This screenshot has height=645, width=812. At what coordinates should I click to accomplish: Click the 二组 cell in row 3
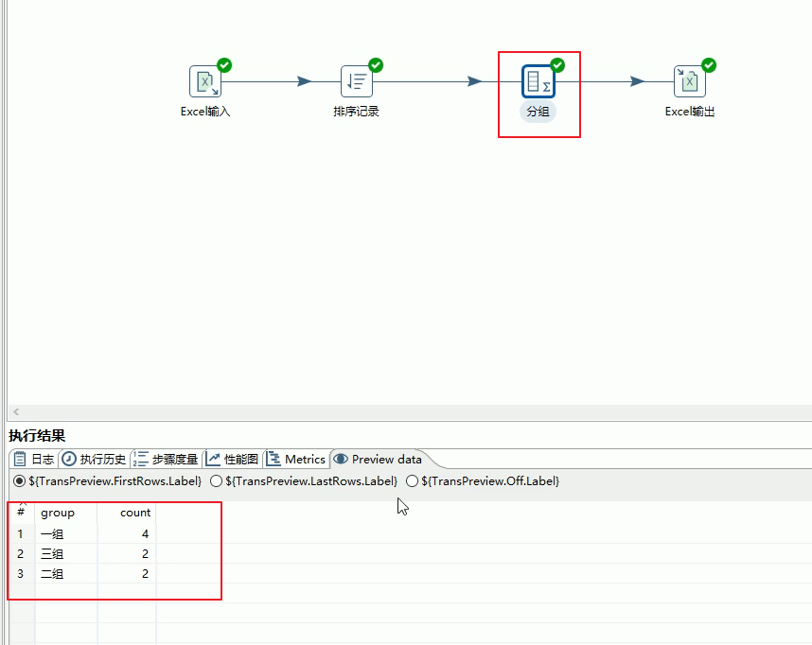pyautogui.click(x=65, y=573)
